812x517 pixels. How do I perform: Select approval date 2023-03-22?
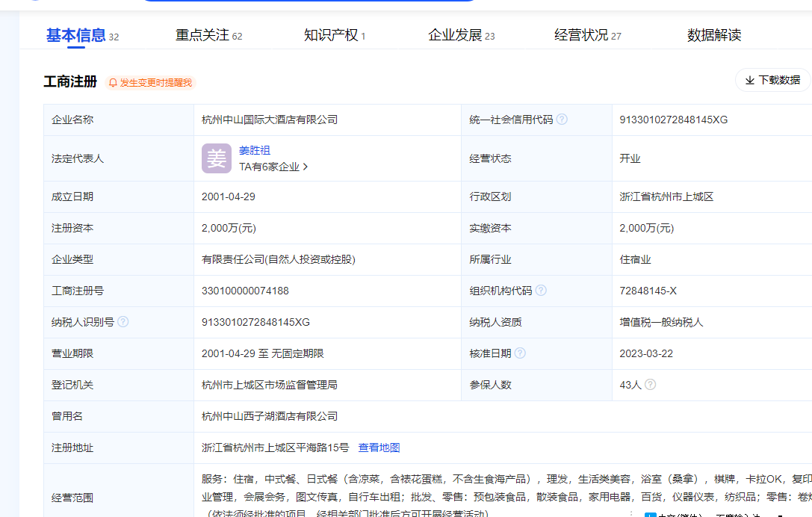[646, 353]
